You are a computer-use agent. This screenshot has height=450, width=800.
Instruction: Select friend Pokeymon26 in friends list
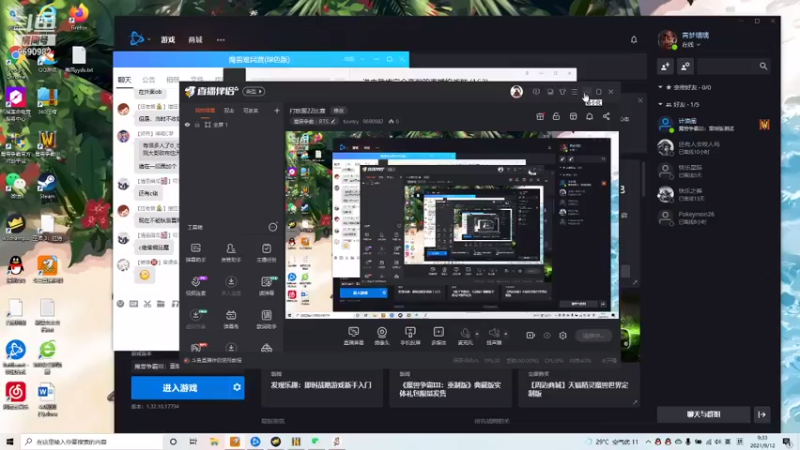(x=714, y=218)
